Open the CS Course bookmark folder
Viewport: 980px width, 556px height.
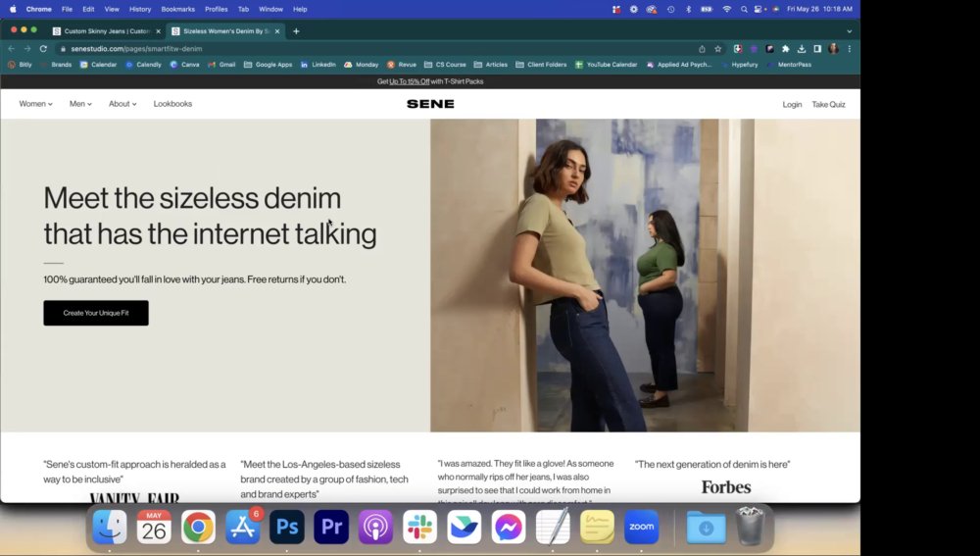[445, 65]
